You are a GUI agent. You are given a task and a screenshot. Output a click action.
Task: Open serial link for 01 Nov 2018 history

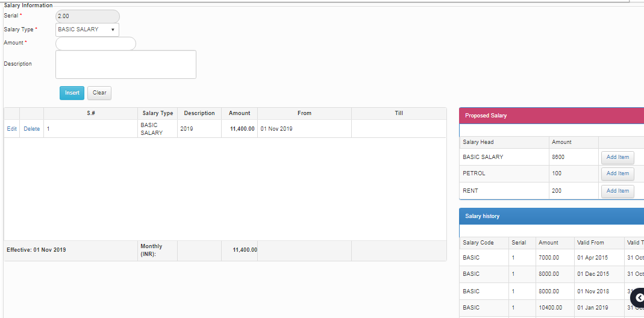pos(513,291)
